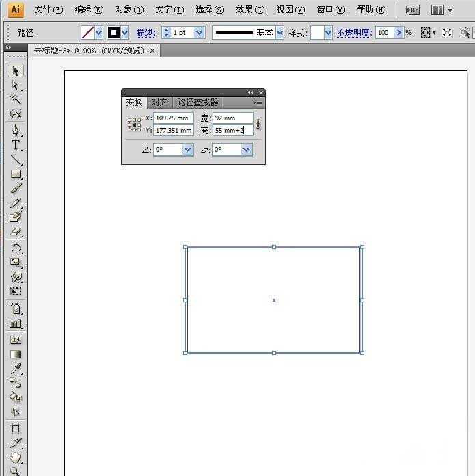Select the Selection (black arrow) tool
The width and height of the screenshot is (475, 476).
click(16, 71)
